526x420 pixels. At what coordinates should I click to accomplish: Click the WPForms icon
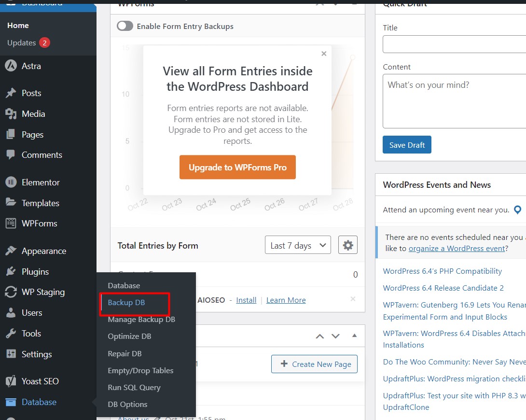click(11, 224)
